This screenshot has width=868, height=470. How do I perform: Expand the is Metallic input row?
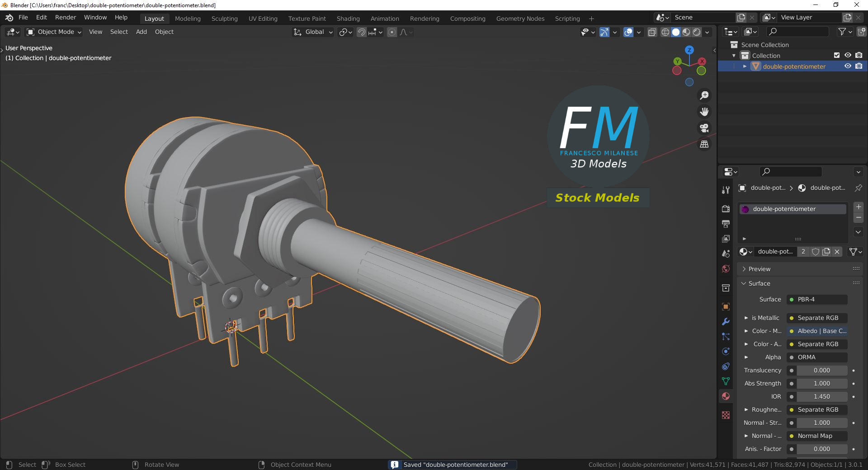click(x=746, y=318)
